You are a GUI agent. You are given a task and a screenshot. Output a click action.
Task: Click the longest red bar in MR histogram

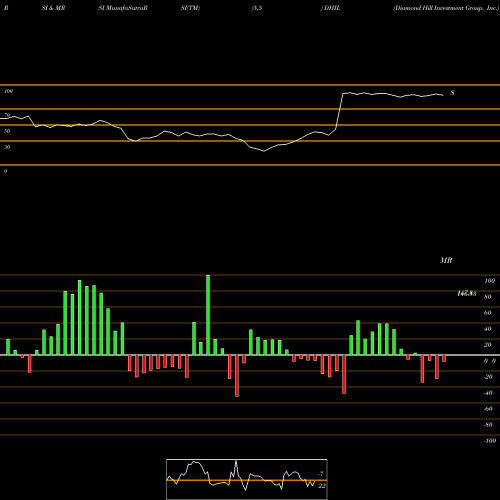[x=237, y=376]
